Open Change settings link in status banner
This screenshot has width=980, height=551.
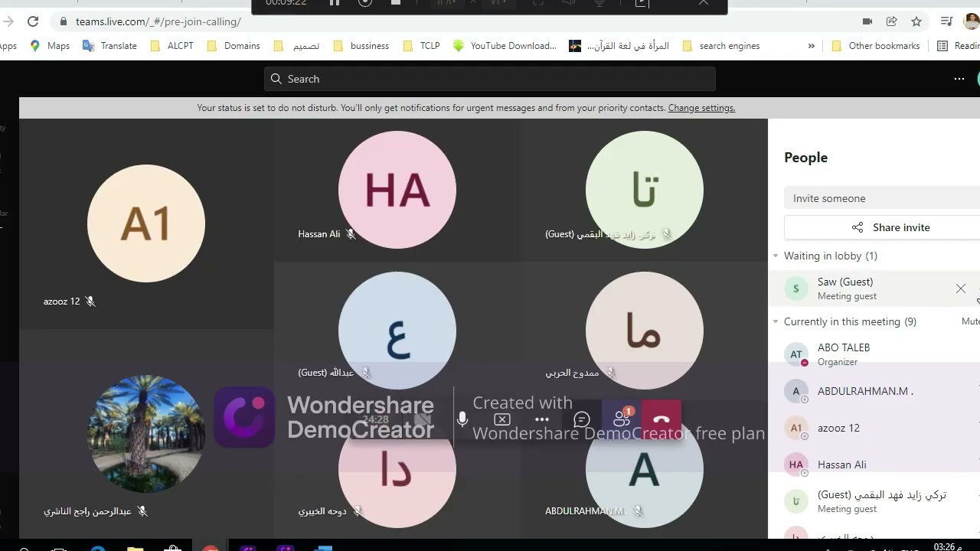(x=701, y=108)
